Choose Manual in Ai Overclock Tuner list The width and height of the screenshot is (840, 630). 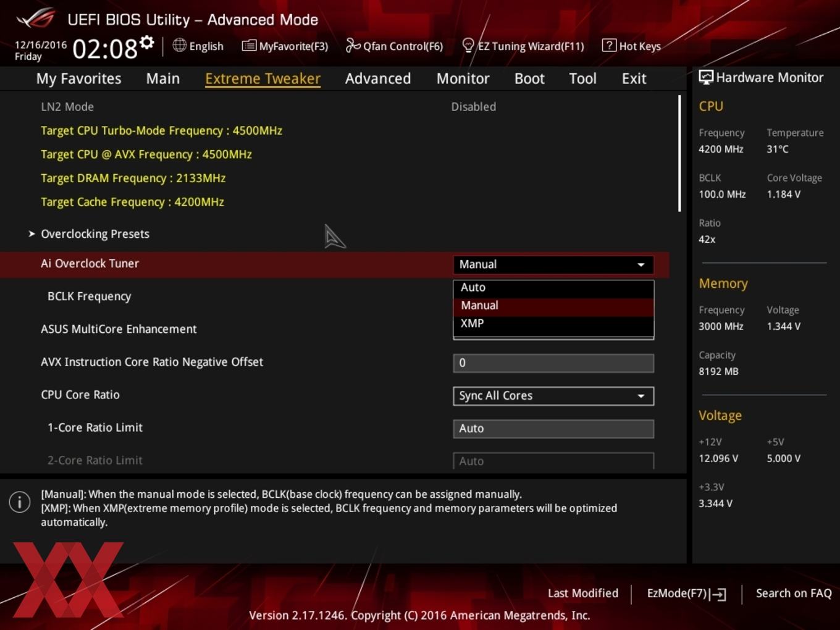pos(553,306)
